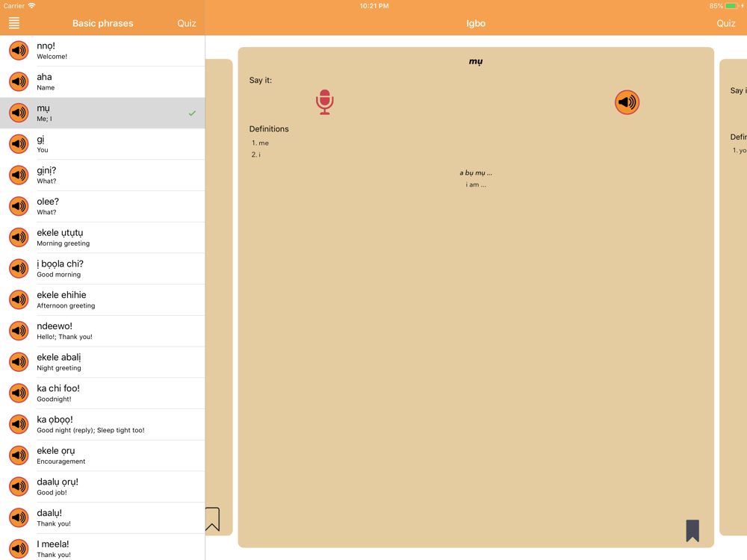The image size is (747, 560).
Task: Toggle the dark bookmark on the mụ card
Action: (x=692, y=530)
